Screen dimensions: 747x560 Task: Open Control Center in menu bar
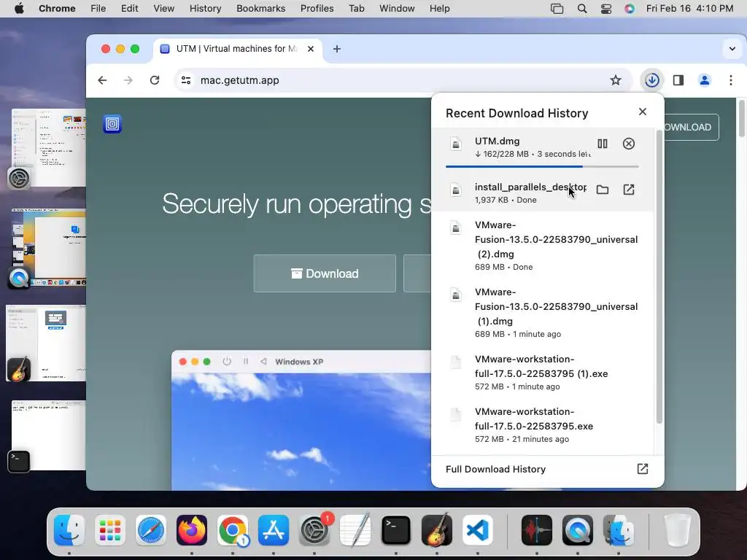point(606,9)
